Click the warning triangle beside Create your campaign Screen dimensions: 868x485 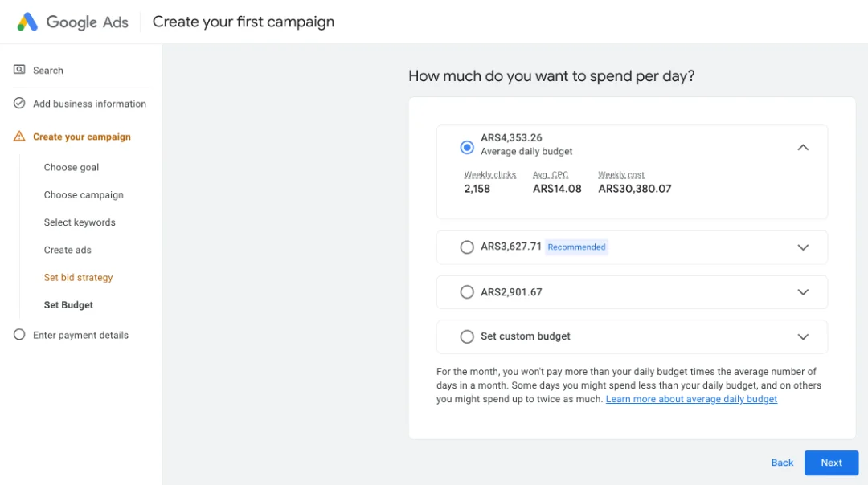pos(19,136)
